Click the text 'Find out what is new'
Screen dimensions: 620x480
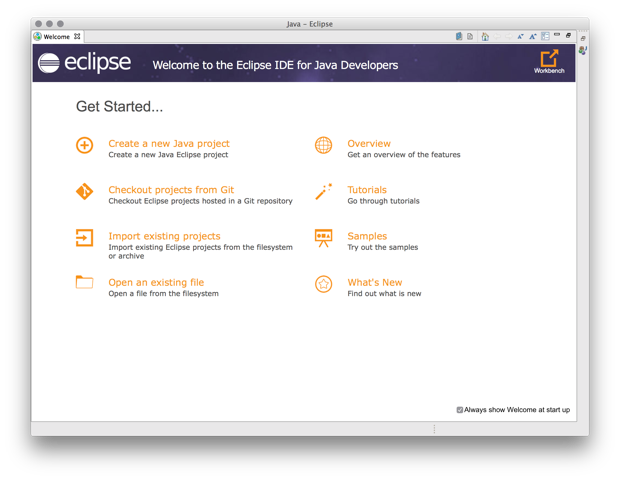pos(384,293)
